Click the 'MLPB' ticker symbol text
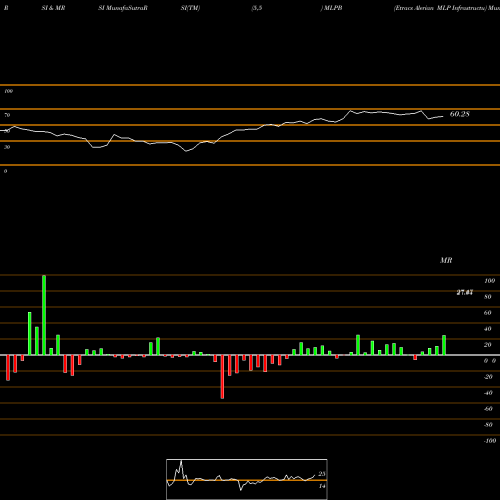The width and height of the screenshot is (500, 500). [x=333, y=8]
